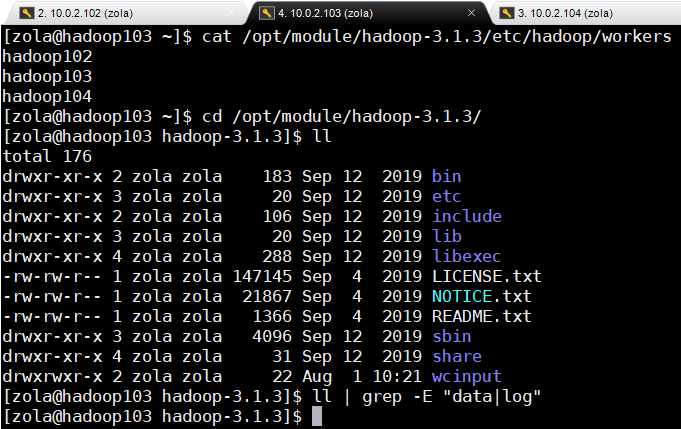Click the permissions 'drwxrwxr-x' of wcinput
Image resolution: width=681 pixels, height=429 pixels.
[x=52, y=376]
